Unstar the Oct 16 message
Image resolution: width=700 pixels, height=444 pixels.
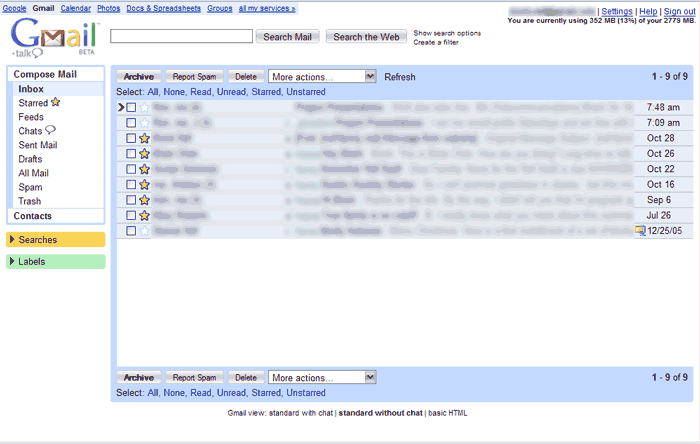pyautogui.click(x=144, y=184)
